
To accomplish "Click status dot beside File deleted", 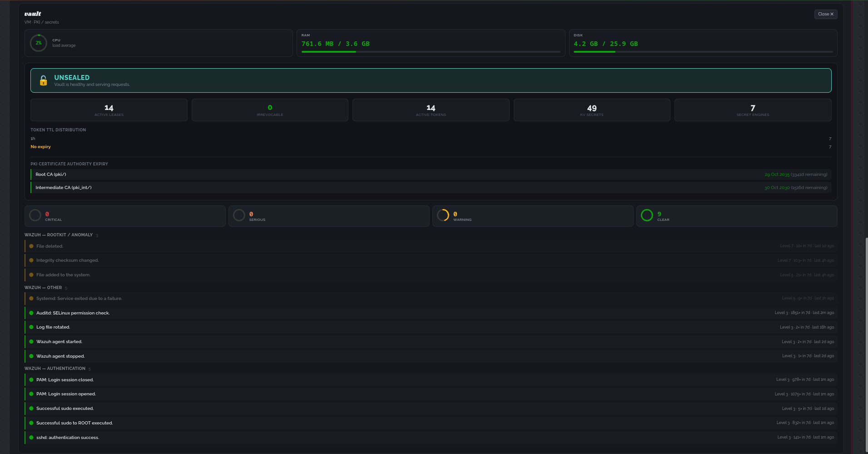I will point(31,246).
